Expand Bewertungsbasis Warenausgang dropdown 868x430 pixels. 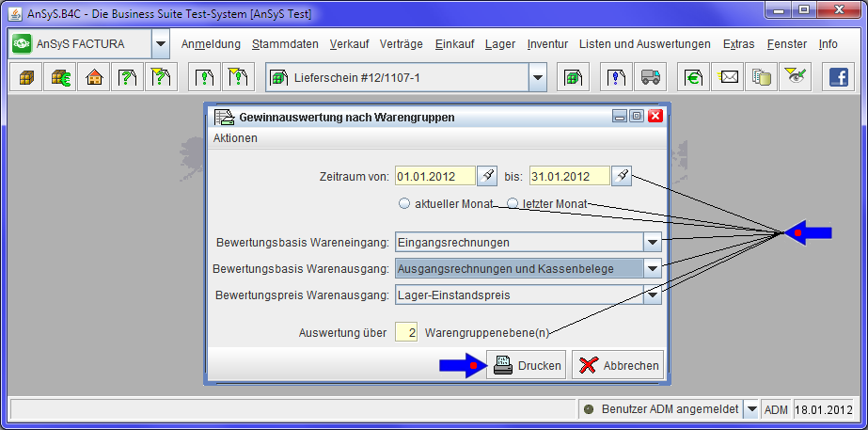click(x=653, y=269)
